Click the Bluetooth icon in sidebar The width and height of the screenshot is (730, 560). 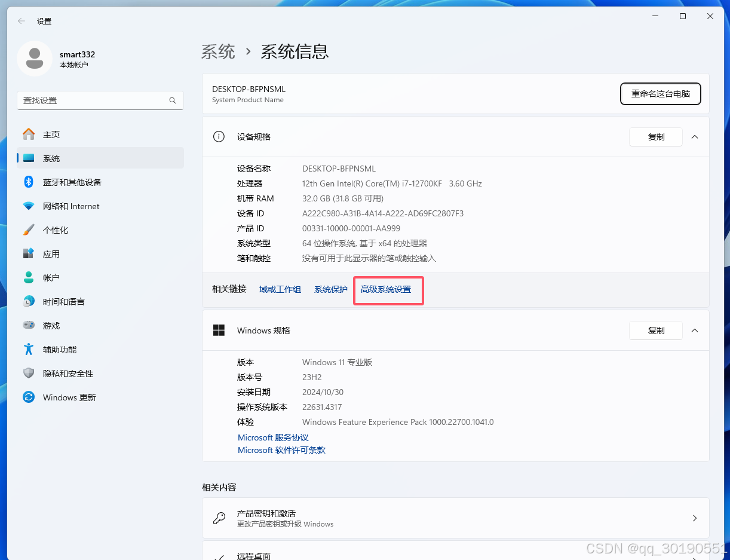pos(29,182)
